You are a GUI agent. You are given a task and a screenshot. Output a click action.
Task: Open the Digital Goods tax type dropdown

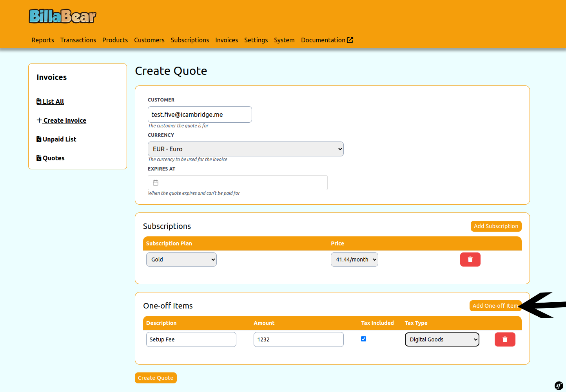(x=442, y=339)
